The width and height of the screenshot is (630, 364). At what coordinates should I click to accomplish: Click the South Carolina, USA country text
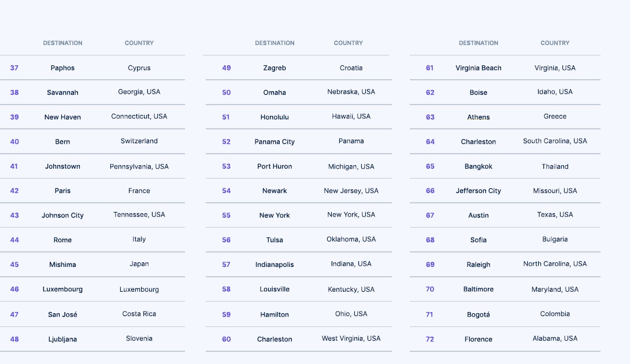(x=555, y=141)
